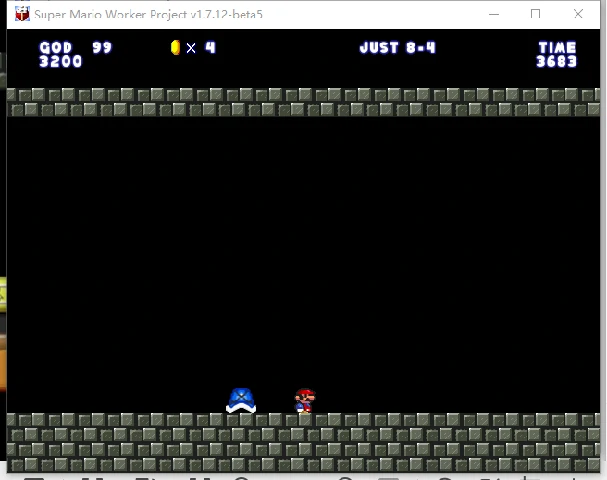Click the JUST 8-4 world label
Screen dimensions: 607x480
point(398,48)
